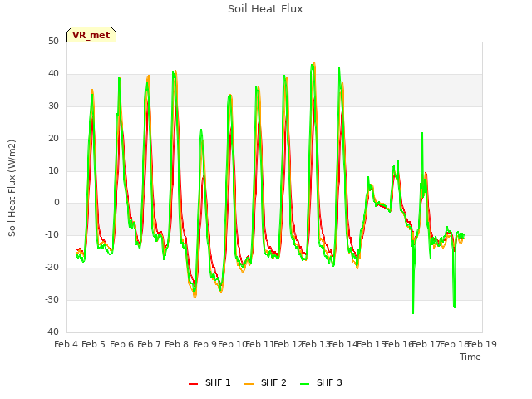The image size is (532, 399).
Task: Click the 0 y-axis tick label
Action: (57, 203)
